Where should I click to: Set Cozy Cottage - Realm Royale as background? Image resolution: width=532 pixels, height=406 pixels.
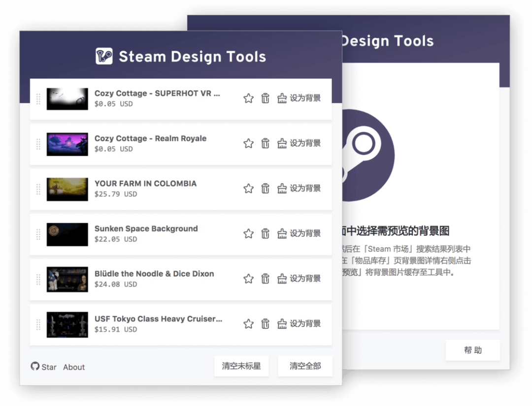coord(299,143)
